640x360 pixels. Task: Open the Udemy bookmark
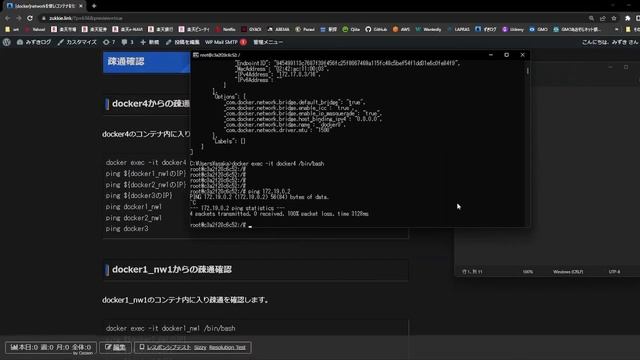513,29
